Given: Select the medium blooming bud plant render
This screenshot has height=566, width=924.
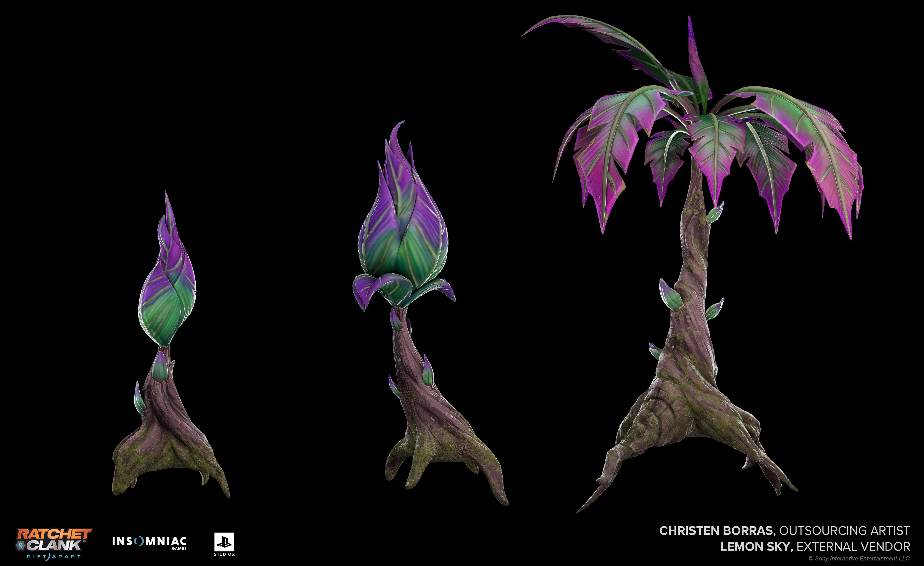Looking at the screenshot, I should tap(430, 313).
